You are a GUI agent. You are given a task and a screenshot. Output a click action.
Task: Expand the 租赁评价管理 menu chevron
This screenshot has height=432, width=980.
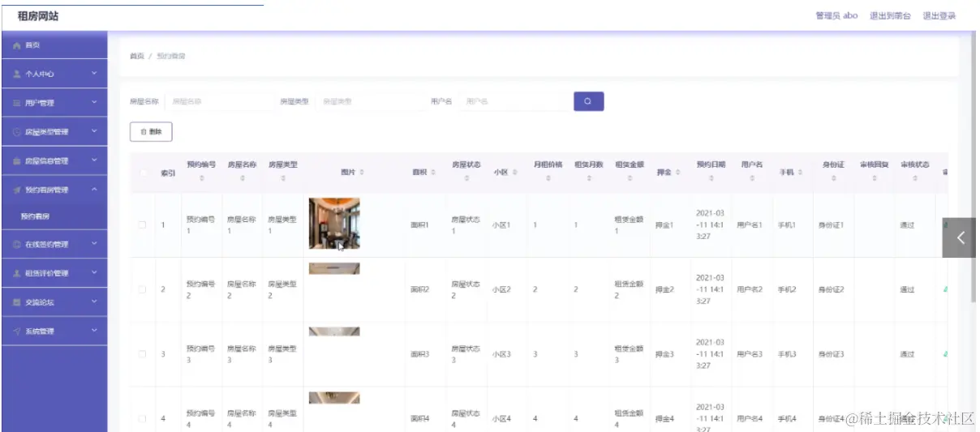pyautogui.click(x=94, y=273)
